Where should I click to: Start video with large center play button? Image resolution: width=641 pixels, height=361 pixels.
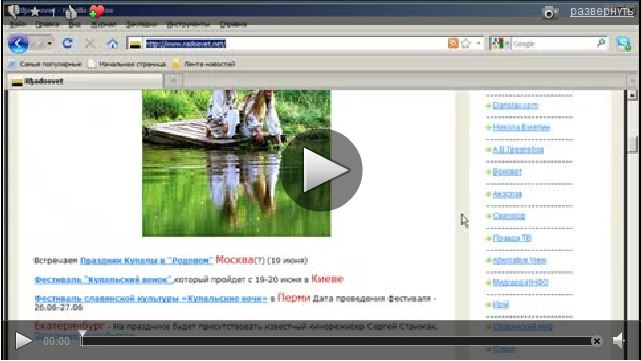pos(321,170)
